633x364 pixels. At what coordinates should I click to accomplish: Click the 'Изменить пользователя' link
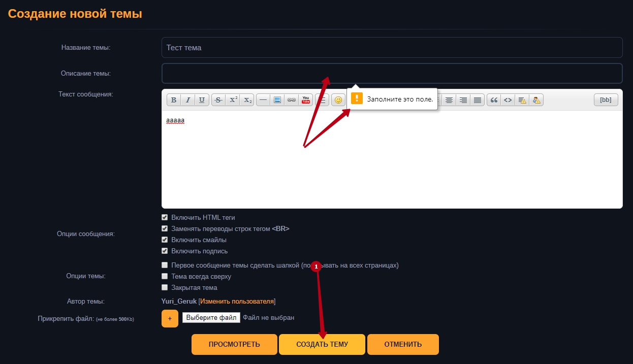(237, 302)
